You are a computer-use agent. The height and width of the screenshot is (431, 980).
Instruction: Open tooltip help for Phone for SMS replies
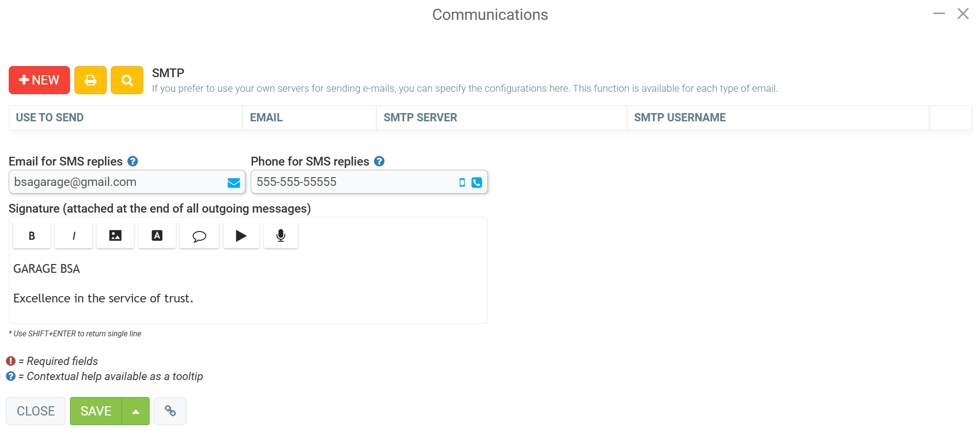(x=379, y=161)
